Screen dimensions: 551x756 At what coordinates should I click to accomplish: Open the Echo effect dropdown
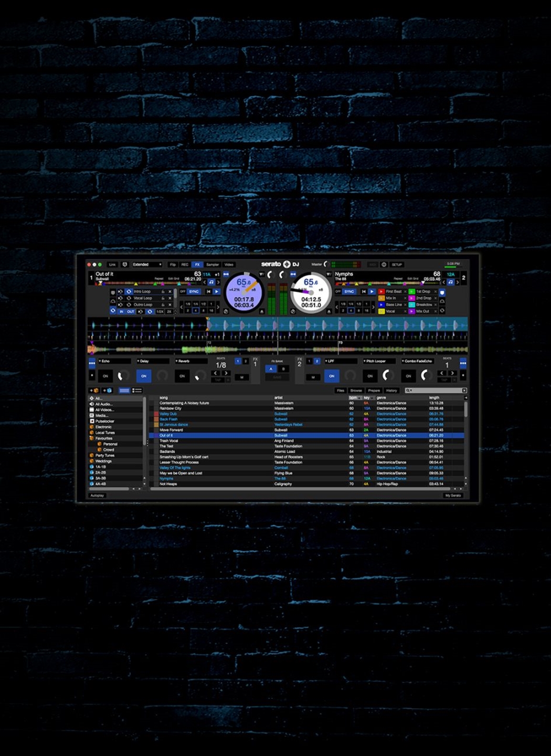coord(114,361)
